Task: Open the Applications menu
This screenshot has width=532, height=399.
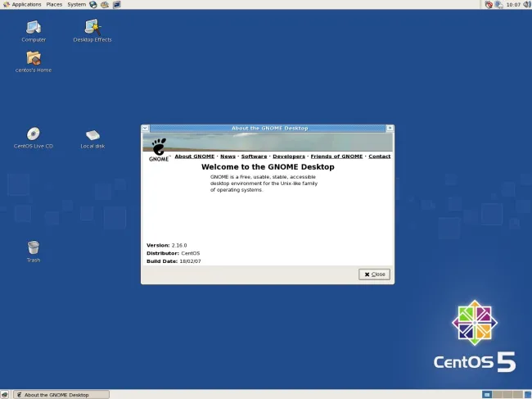Action: click(22, 4)
